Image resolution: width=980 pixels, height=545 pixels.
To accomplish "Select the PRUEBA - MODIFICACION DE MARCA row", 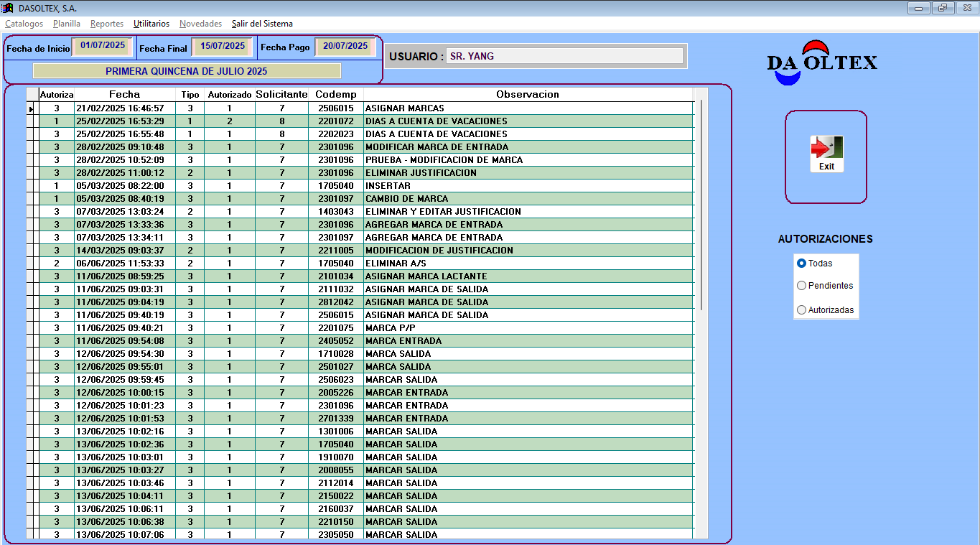I will pyautogui.click(x=444, y=160).
